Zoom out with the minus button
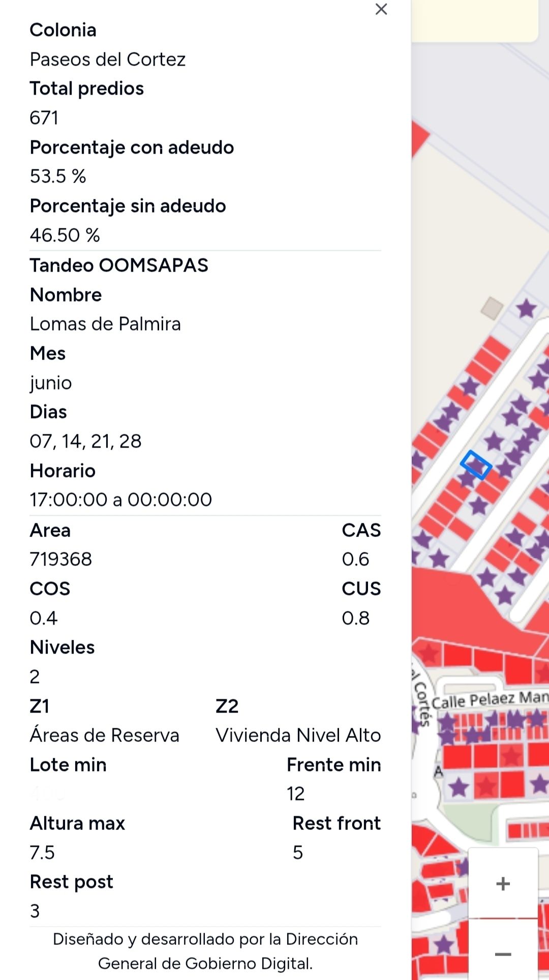 503,954
